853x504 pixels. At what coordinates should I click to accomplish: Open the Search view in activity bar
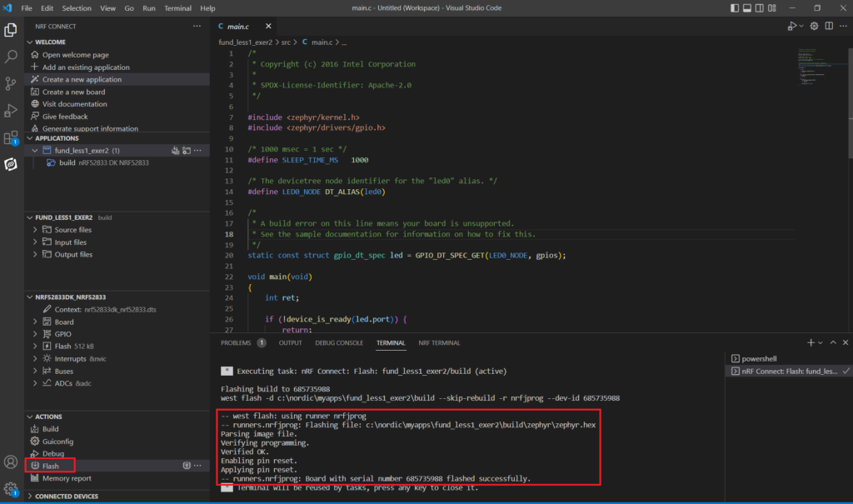point(11,57)
